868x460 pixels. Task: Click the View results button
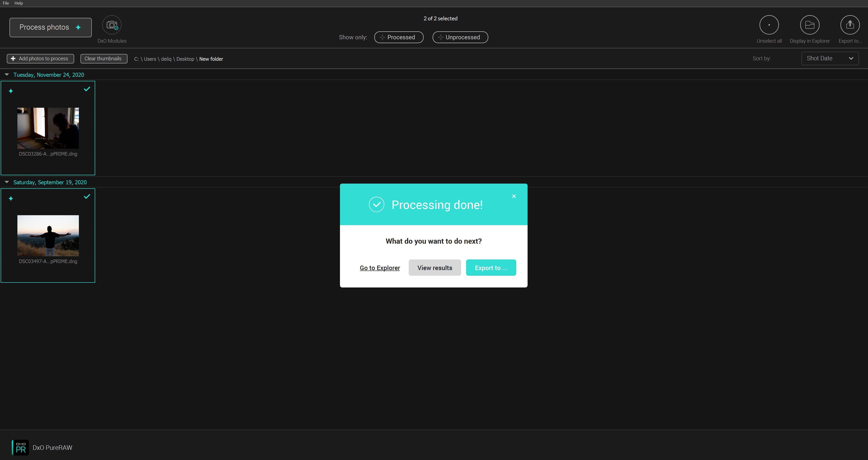pyautogui.click(x=435, y=267)
